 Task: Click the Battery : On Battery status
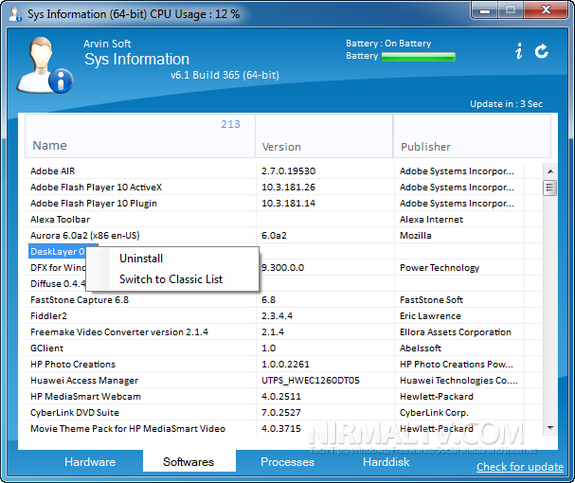click(x=388, y=44)
